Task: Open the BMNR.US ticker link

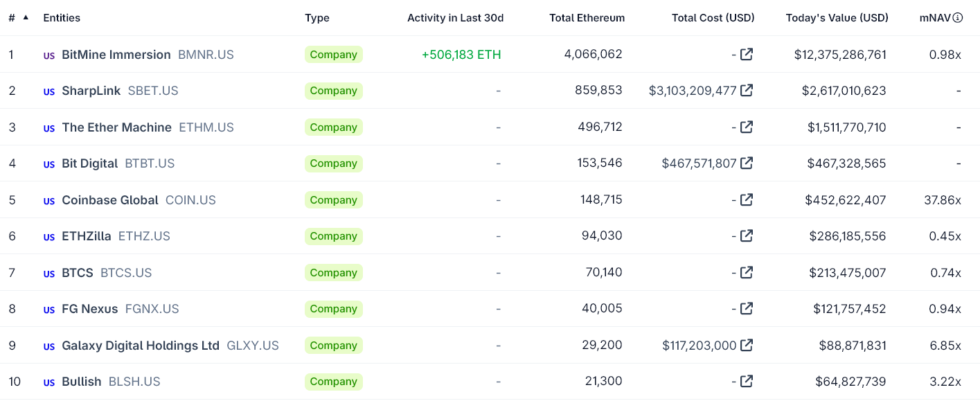Action: pos(206,55)
